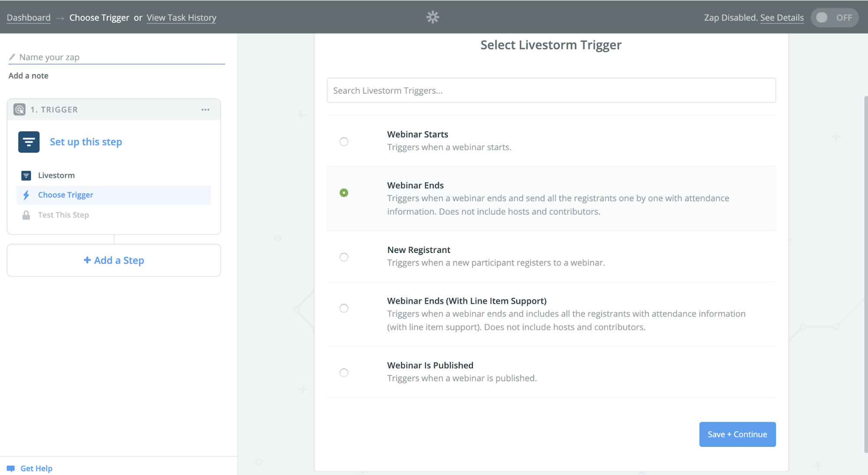Image resolution: width=868 pixels, height=475 pixels.
Task: Click the lock icon next to Test This Step
Action: coord(26,215)
